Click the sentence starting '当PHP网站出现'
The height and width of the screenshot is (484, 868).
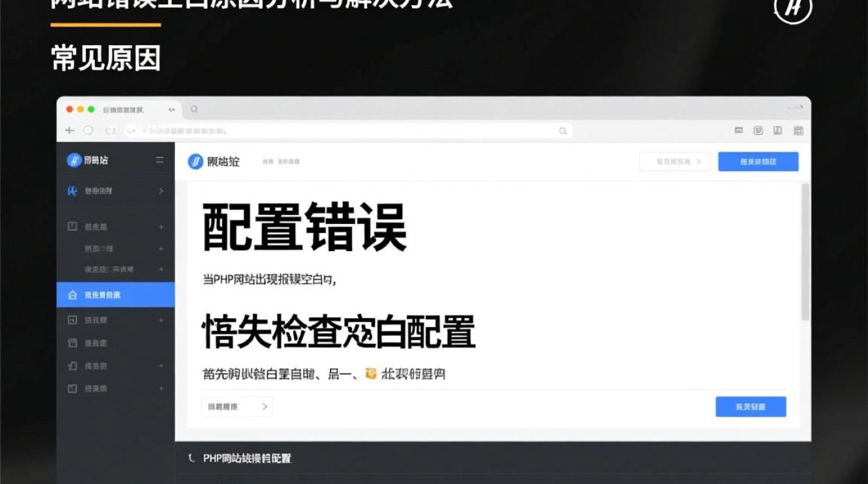point(269,280)
